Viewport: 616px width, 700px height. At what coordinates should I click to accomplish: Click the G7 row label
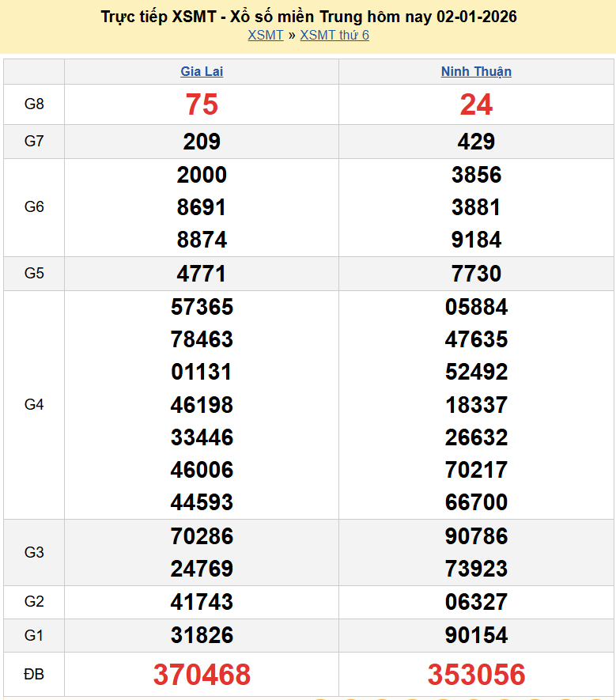[34, 141]
